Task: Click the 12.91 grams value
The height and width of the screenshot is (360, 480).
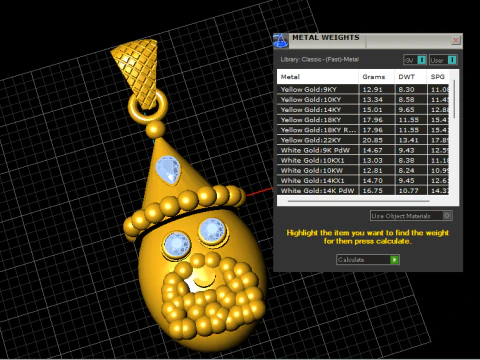Action: 372,89
